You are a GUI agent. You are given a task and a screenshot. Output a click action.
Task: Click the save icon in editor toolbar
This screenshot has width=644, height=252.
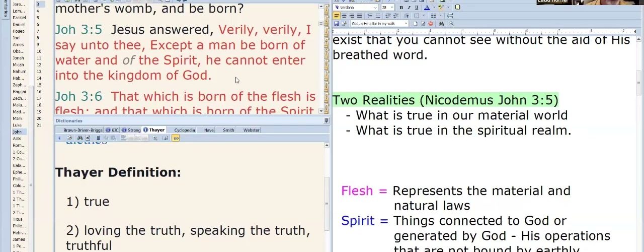(336, 24)
